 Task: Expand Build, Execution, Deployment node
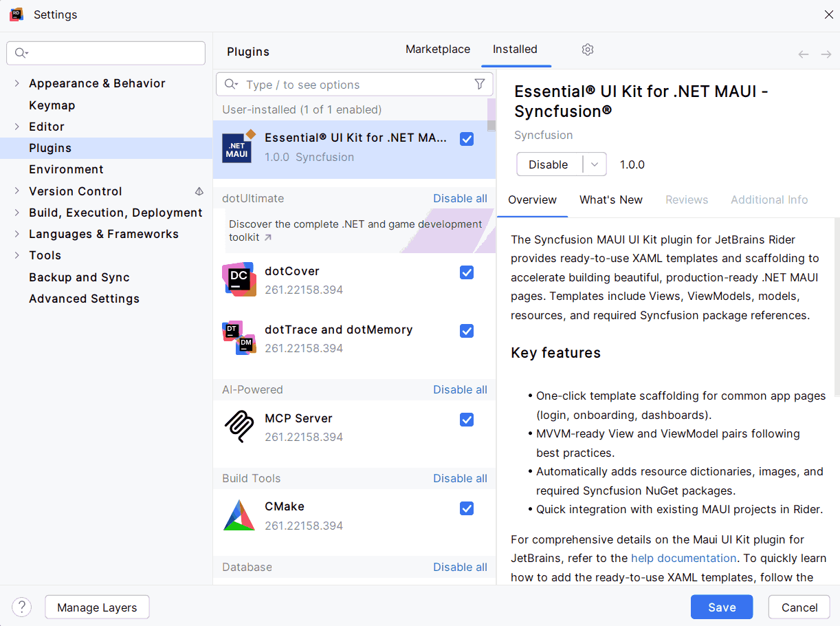click(x=17, y=213)
